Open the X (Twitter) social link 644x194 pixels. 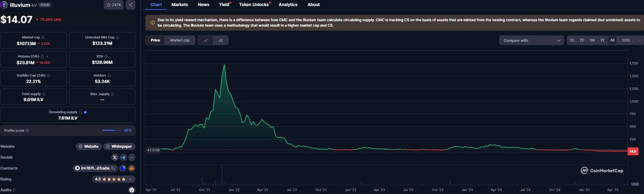click(x=114, y=157)
